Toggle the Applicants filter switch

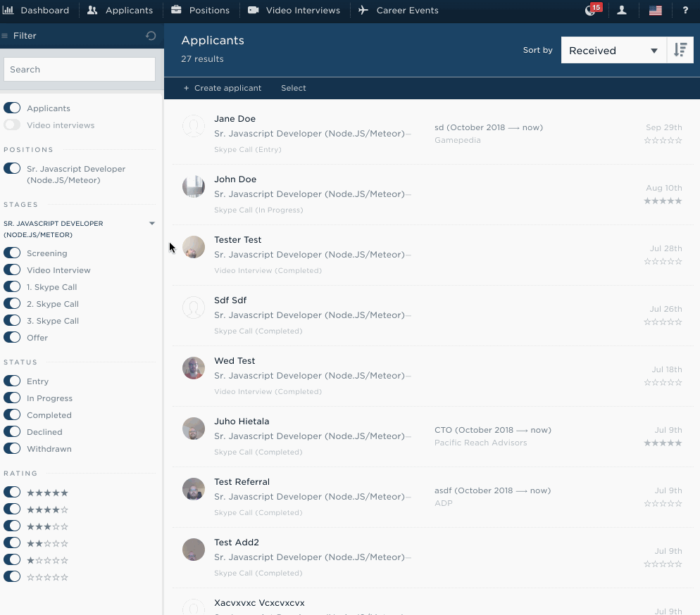pyautogui.click(x=12, y=108)
